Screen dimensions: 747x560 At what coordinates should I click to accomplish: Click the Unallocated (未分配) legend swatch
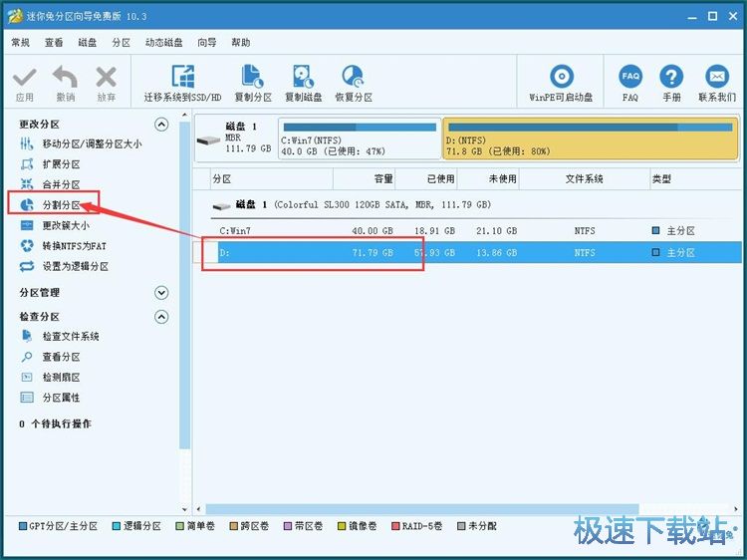point(461,526)
